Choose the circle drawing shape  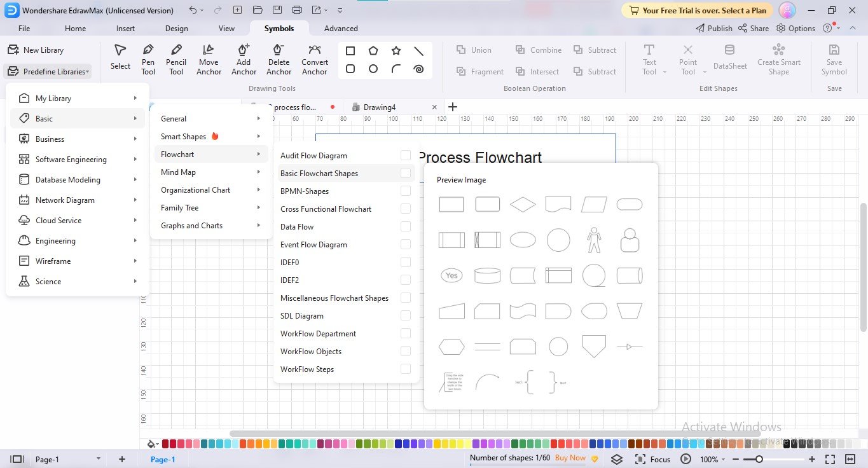click(373, 69)
